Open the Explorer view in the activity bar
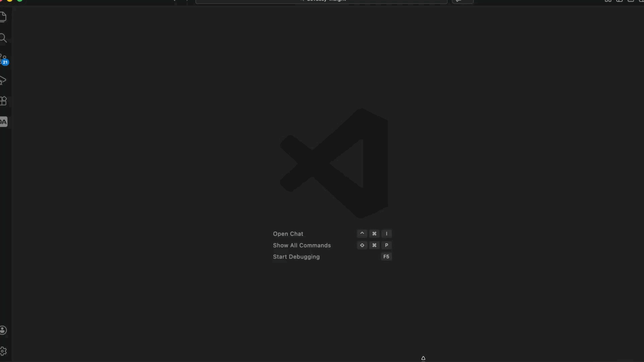Viewport: 644px width, 362px height. pyautogui.click(x=4, y=16)
